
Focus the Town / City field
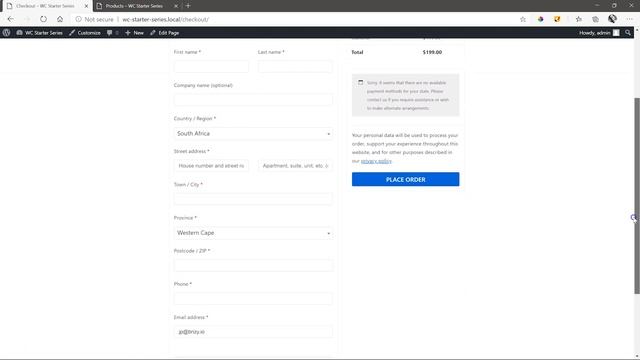coord(253,199)
